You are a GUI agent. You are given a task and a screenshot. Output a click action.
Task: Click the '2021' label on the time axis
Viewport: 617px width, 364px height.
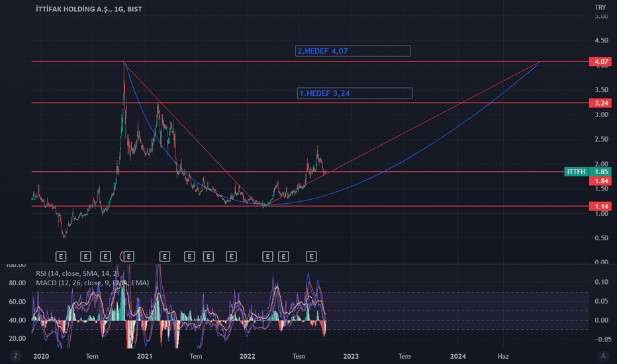click(144, 356)
